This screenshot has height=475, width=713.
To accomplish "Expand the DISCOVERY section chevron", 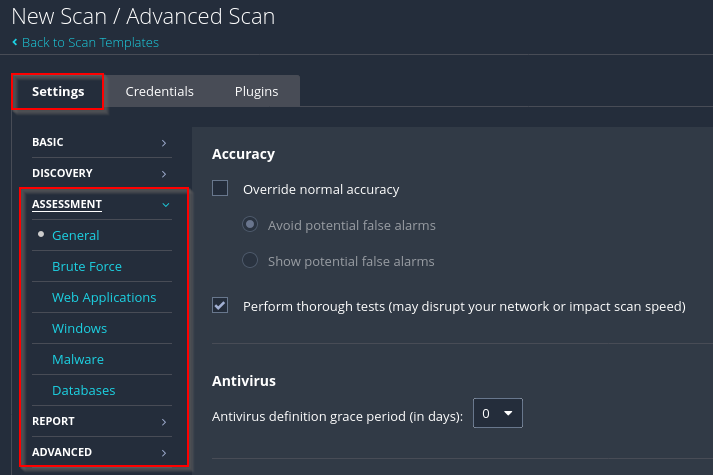I will tap(164, 174).
